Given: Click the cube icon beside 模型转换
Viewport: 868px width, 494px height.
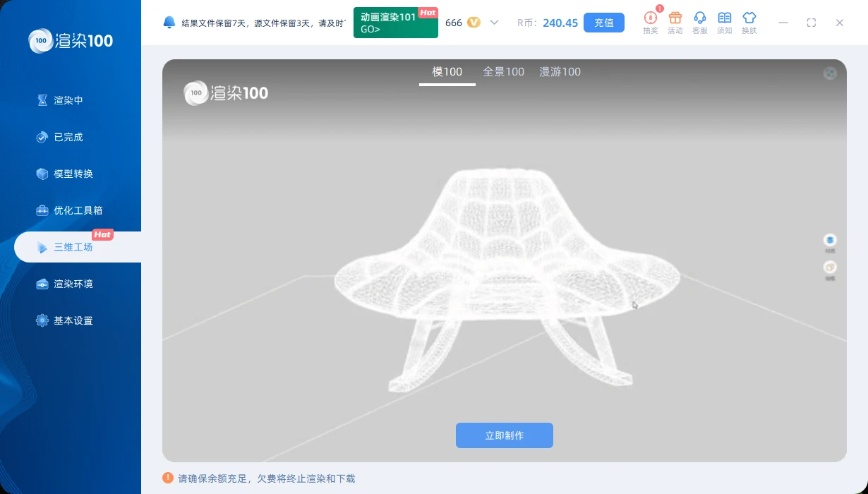Looking at the screenshot, I should click(x=42, y=174).
